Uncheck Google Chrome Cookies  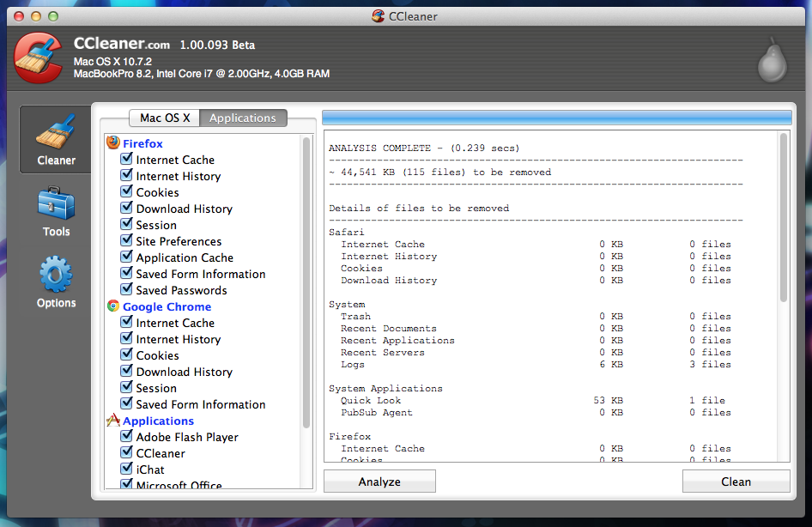(126, 354)
